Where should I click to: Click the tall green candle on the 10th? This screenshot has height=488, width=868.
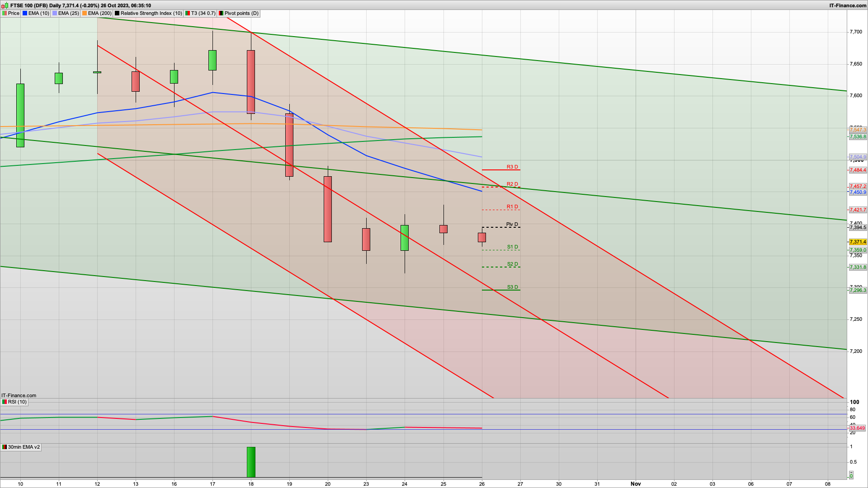point(20,115)
